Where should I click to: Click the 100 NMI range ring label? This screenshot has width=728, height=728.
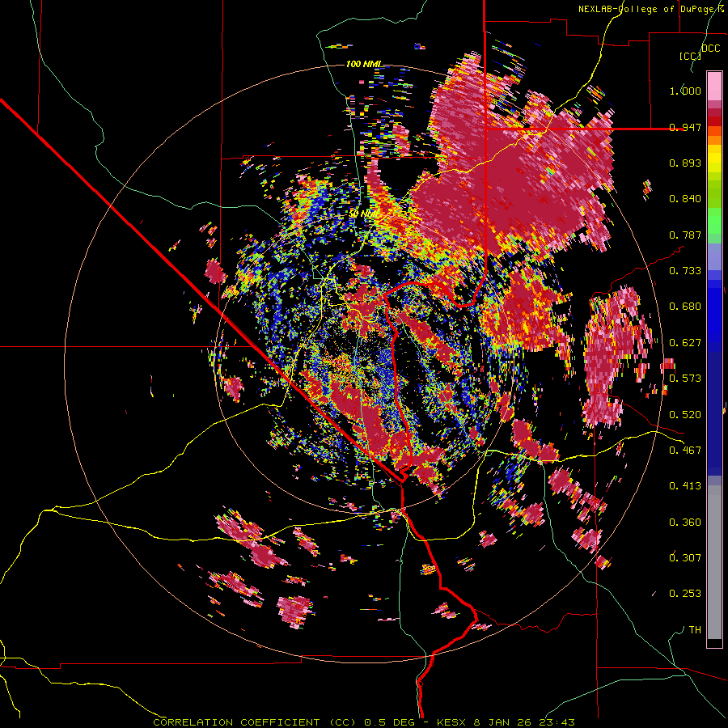pyautogui.click(x=363, y=64)
